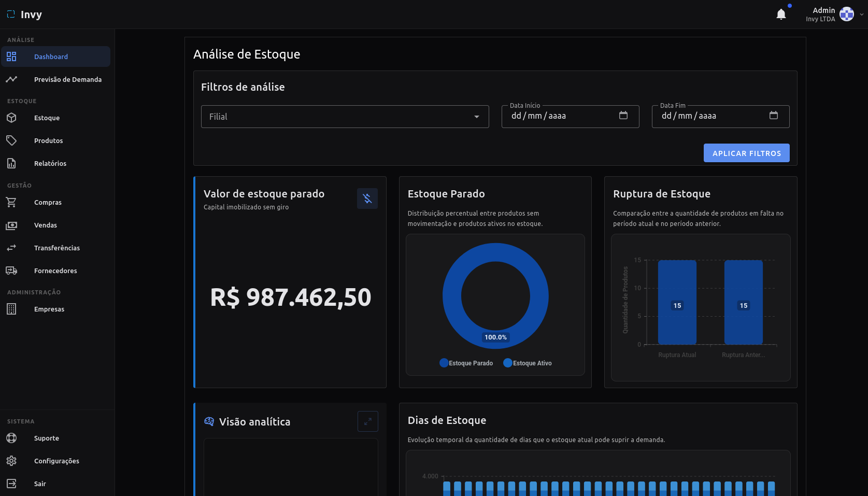Click the Invy LTDA company label
868x496 pixels.
pyautogui.click(x=820, y=19)
